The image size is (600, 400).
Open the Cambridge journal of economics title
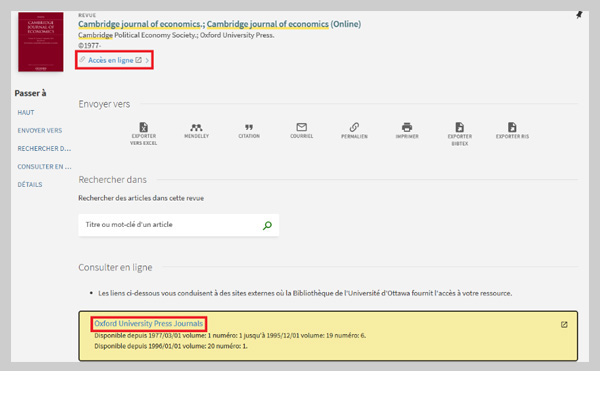(219, 24)
